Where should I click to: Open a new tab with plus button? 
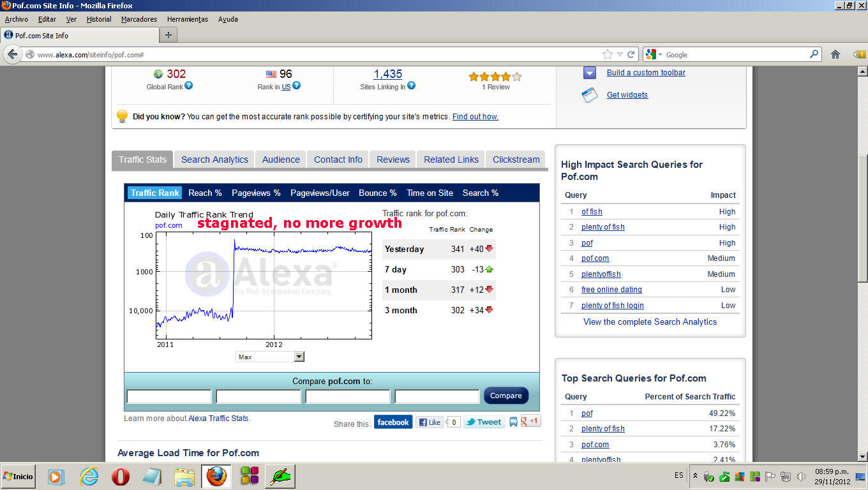[168, 35]
